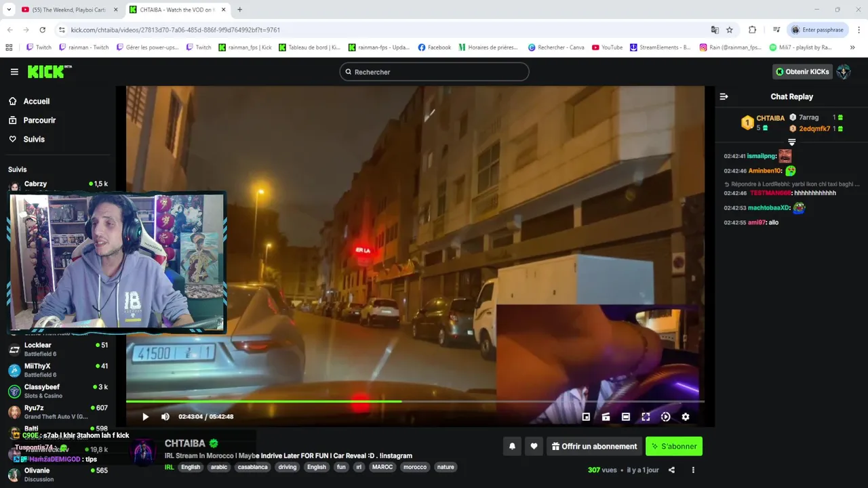Click Enter passphrase profile button
Screen dimensions: 868x488
pyautogui.click(x=818, y=30)
